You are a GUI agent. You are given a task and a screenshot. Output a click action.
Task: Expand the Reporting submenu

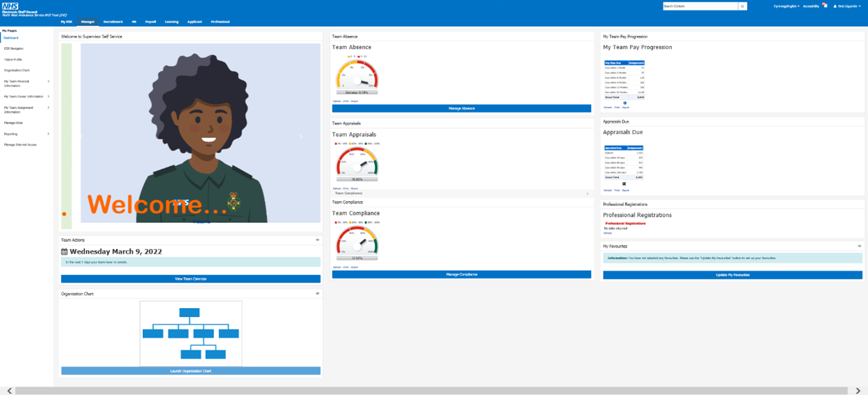(48, 134)
